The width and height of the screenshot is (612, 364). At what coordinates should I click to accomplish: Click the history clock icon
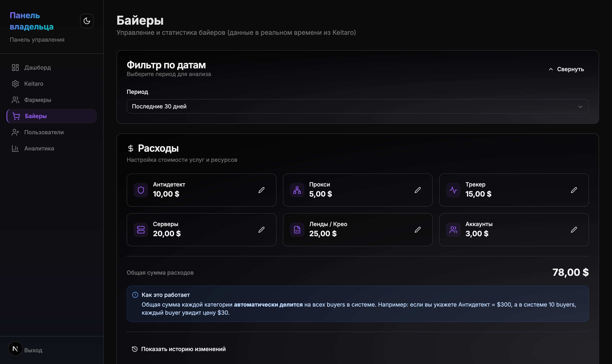pos(135,349)
